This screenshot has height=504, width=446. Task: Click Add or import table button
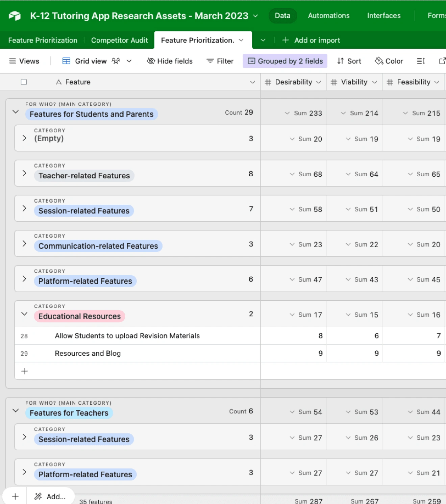click(311, 40)
